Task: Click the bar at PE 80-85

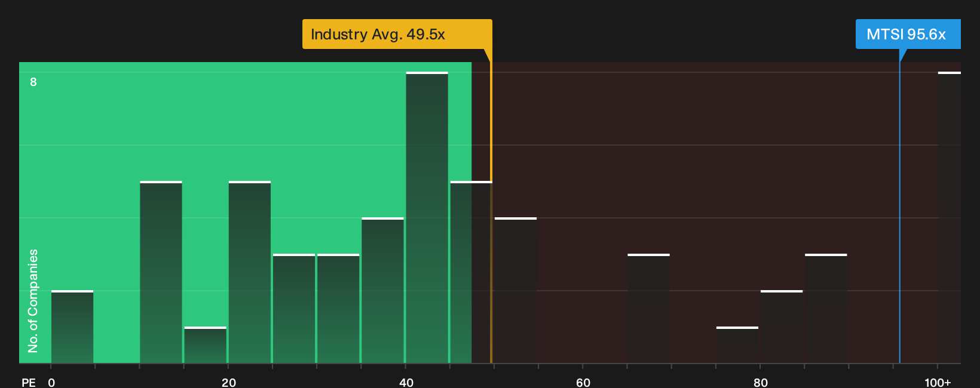Action: (x=782, y=327)
